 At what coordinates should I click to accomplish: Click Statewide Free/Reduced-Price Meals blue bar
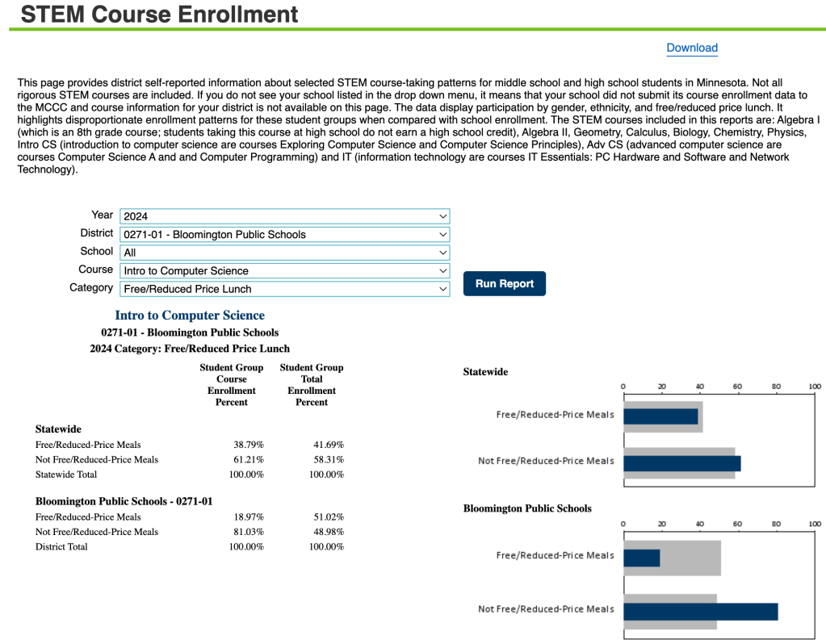tap(660, 416)
